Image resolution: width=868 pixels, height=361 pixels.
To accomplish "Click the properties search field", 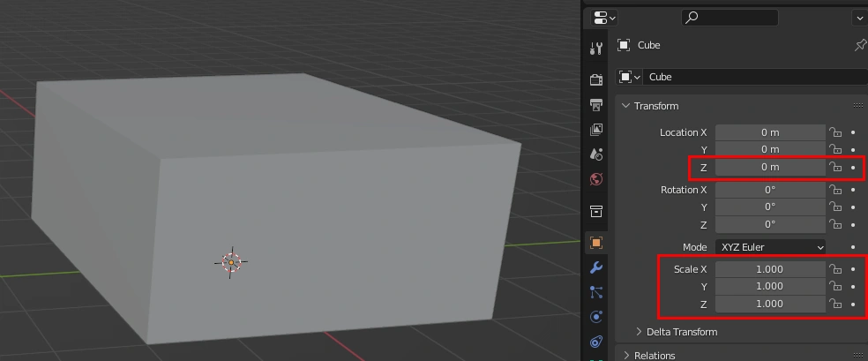I will [x=730, y=18].
